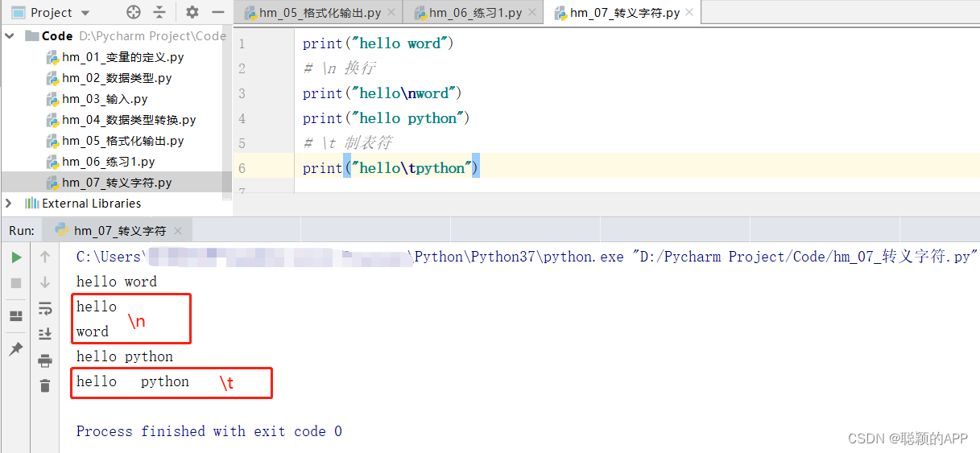Click the Project panel icon next to title

[x=17, y=13]
